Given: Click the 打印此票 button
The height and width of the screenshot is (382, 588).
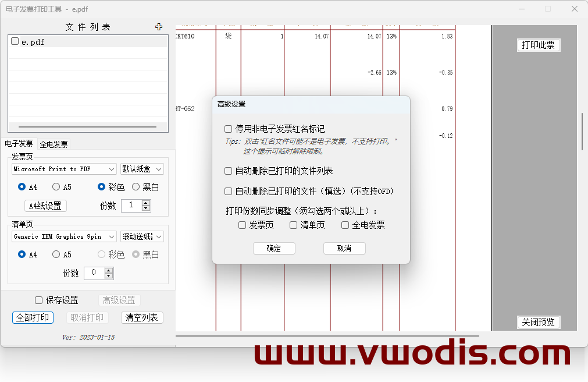Looking at the screenshot, I should coord(539,45).
